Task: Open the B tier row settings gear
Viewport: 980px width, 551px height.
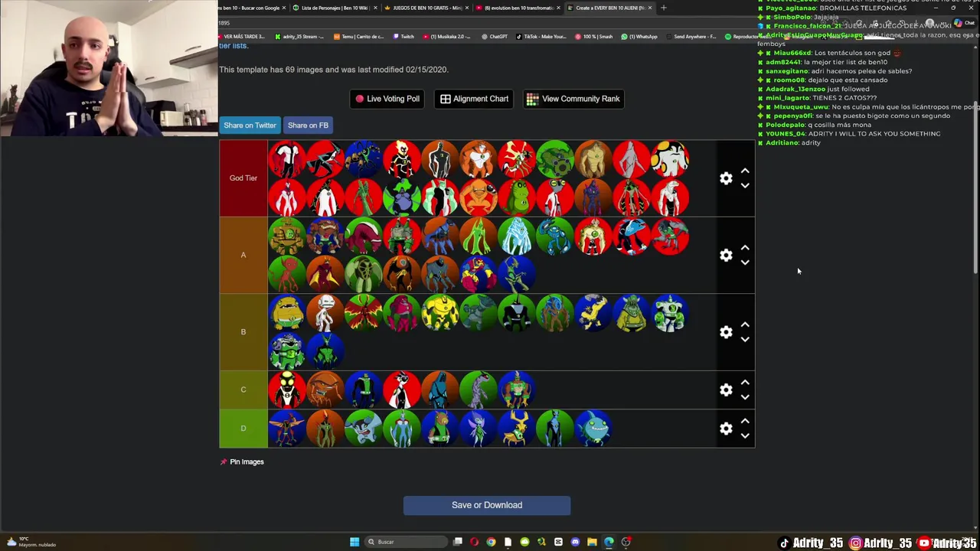Action: tap(726, 332)
